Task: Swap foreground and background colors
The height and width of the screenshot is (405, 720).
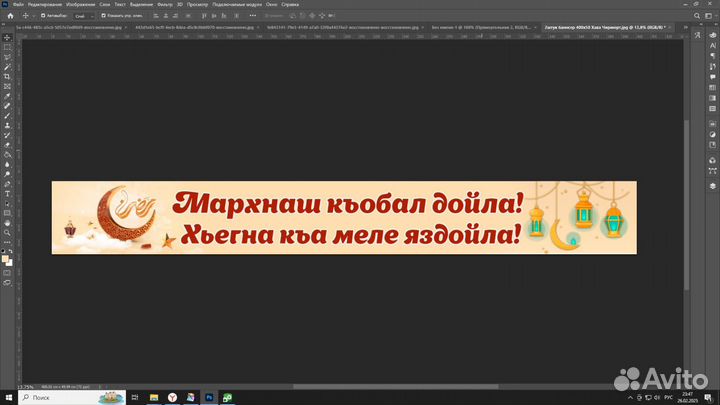Action: pyautogui.click(x=11, y=252)
